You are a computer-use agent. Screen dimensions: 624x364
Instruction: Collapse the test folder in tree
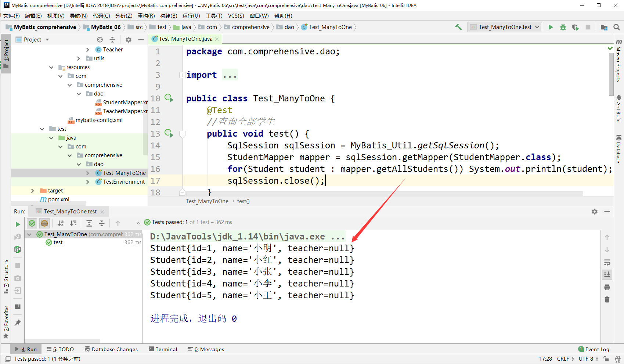point(42,129)
